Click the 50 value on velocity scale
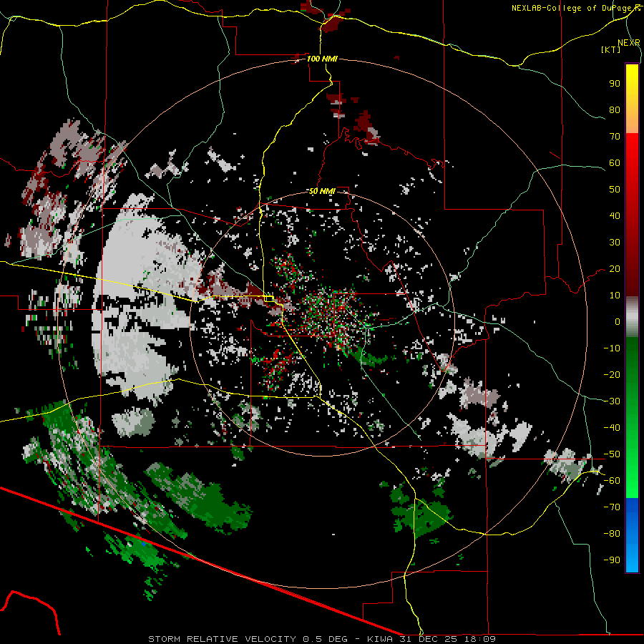Viewport: 644px width, 644px height. coord(615,190)
